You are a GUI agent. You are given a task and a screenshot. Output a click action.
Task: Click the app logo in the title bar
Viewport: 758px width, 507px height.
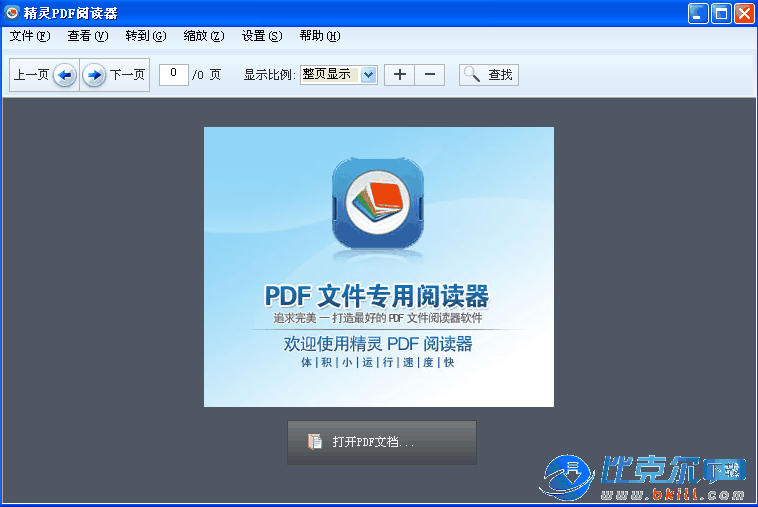coord(12,13)
